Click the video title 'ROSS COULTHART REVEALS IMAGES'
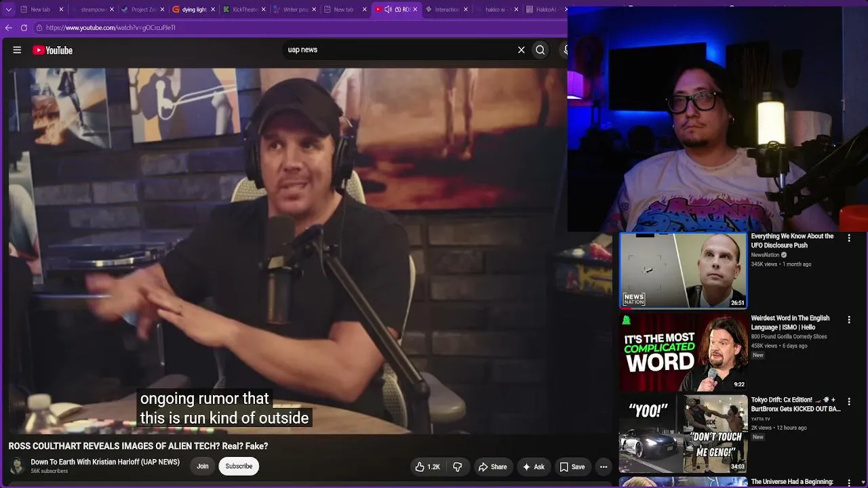Screen dimensions: 868x488 tap(138, 446)
